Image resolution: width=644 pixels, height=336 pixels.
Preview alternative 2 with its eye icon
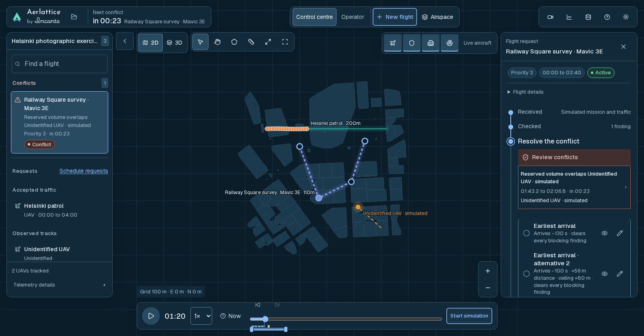[x=605, y=274]
